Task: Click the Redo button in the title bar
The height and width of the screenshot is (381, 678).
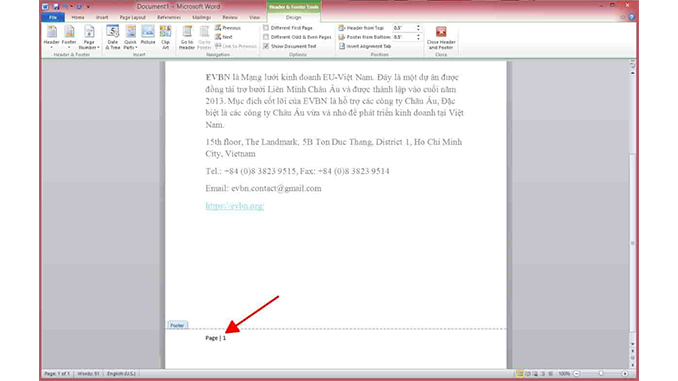Action: pyautogui.click(x=79, y=6)
